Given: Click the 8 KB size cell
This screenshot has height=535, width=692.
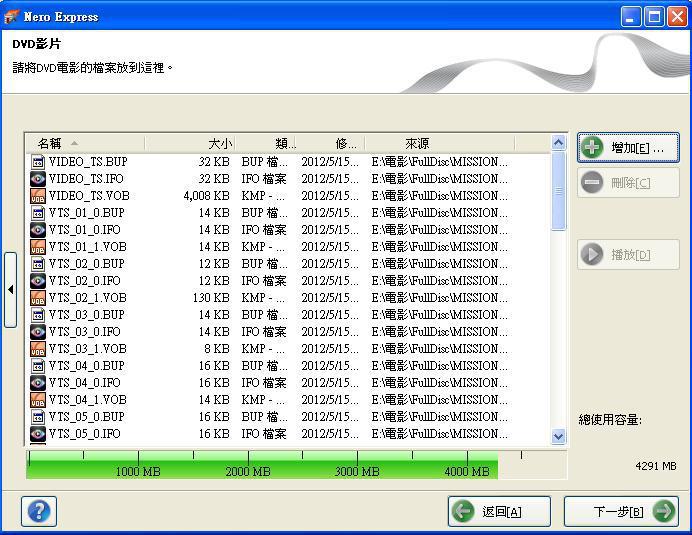Looking at the screenshot, I should [217, 349].
